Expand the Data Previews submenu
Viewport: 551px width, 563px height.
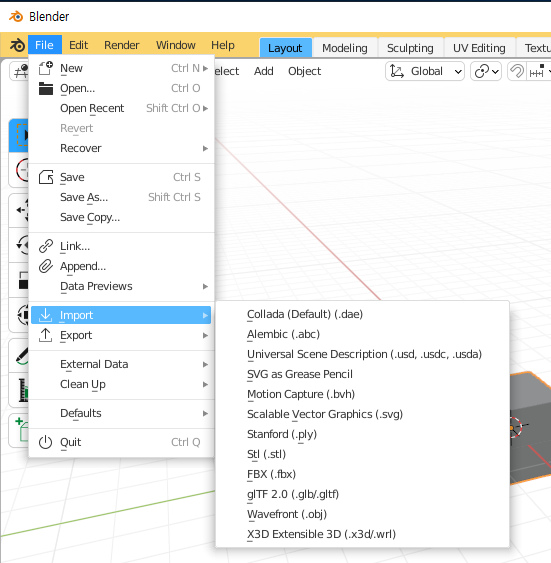205,287
